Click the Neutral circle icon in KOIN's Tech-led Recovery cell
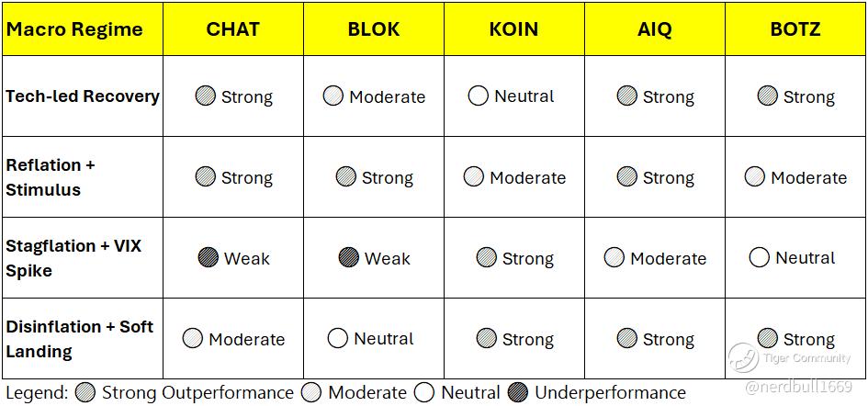 (x=478, y=96)
